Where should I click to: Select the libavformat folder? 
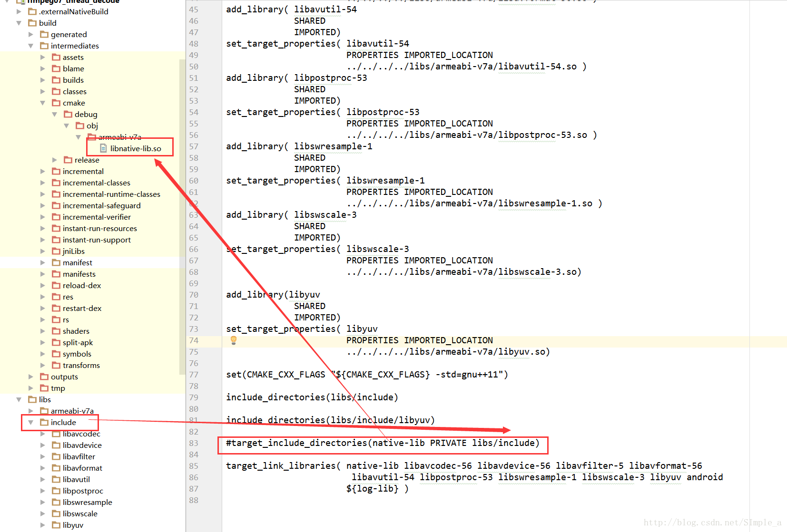pos(82,468)
